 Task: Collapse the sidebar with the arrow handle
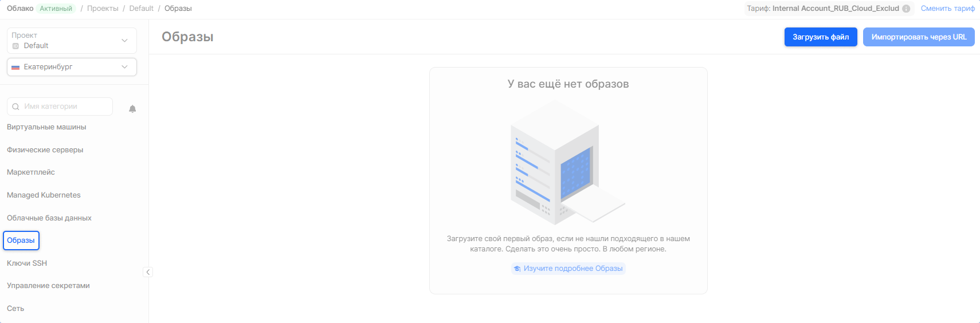tap(148, 272)
